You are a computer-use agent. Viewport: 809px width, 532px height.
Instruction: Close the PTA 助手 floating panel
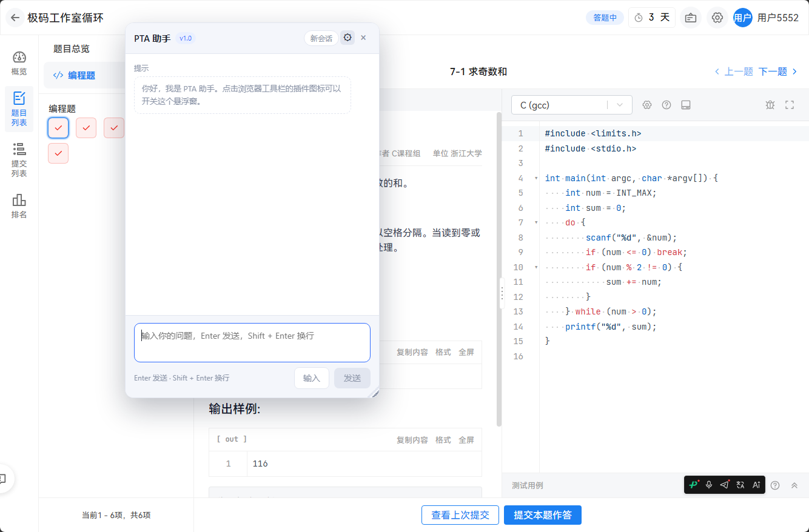tap(363, 38)
